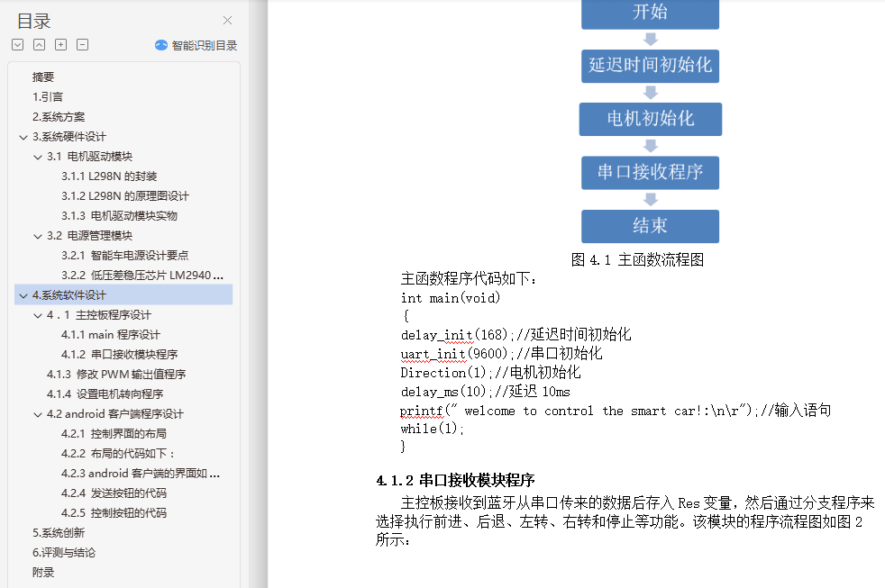Click the delay_ms(10) code line
The width and height of the screenshot is (885, 588).
click(x=486, y=392)
